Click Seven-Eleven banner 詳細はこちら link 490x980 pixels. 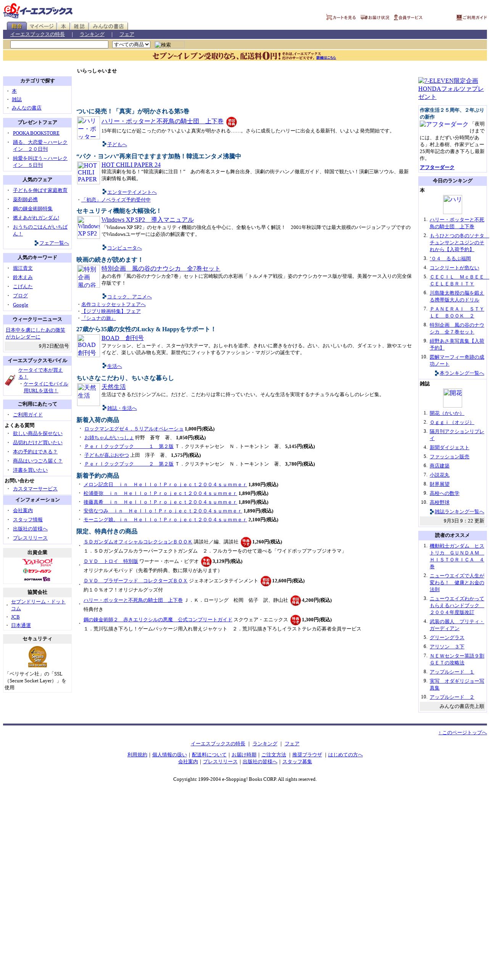(x=326, y=58)
